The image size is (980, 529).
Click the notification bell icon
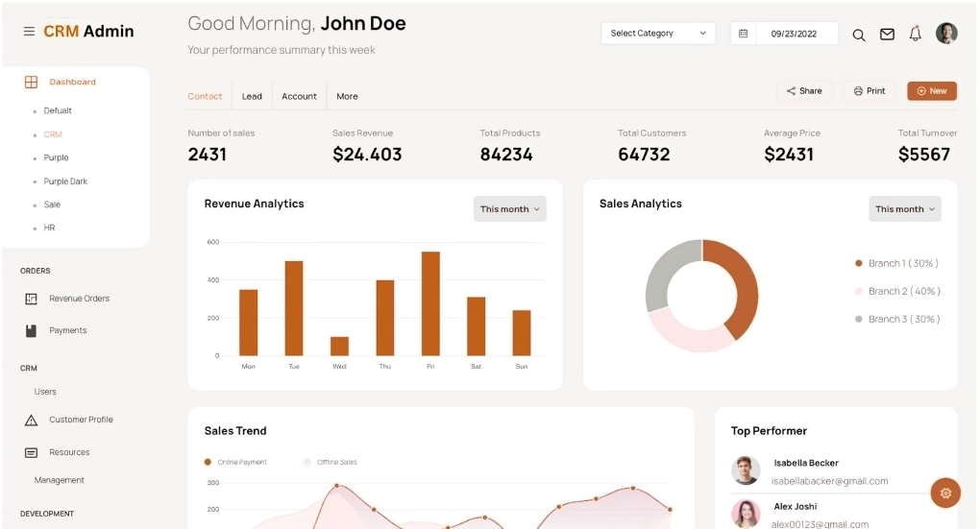pos(916,34)
